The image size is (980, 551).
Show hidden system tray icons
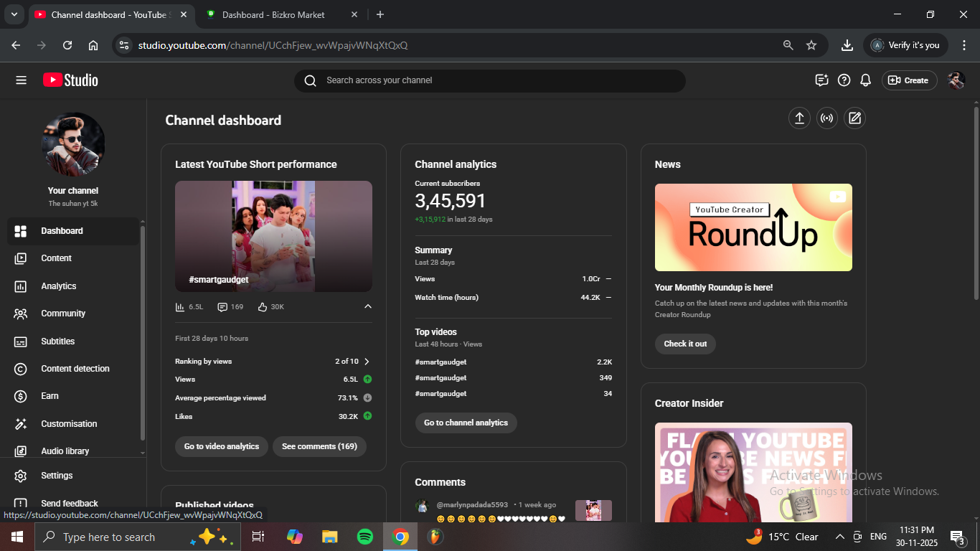click(839, 537)
